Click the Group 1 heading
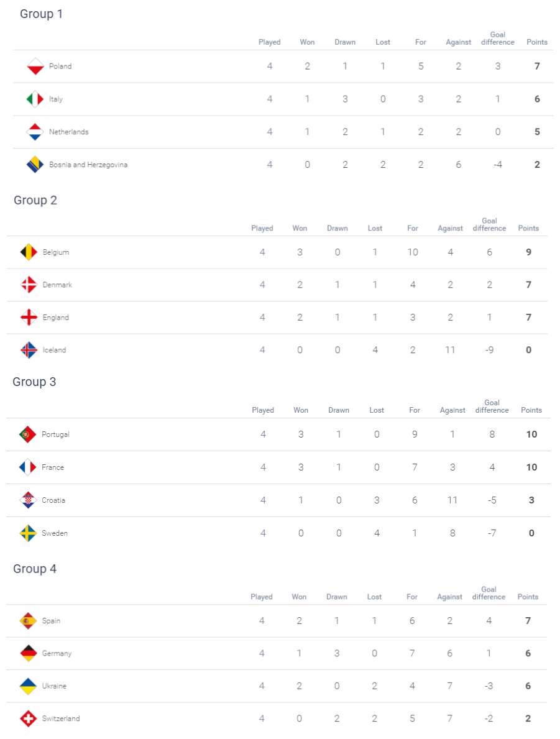Screen dimensions: 560x739 tap(41, 14)
